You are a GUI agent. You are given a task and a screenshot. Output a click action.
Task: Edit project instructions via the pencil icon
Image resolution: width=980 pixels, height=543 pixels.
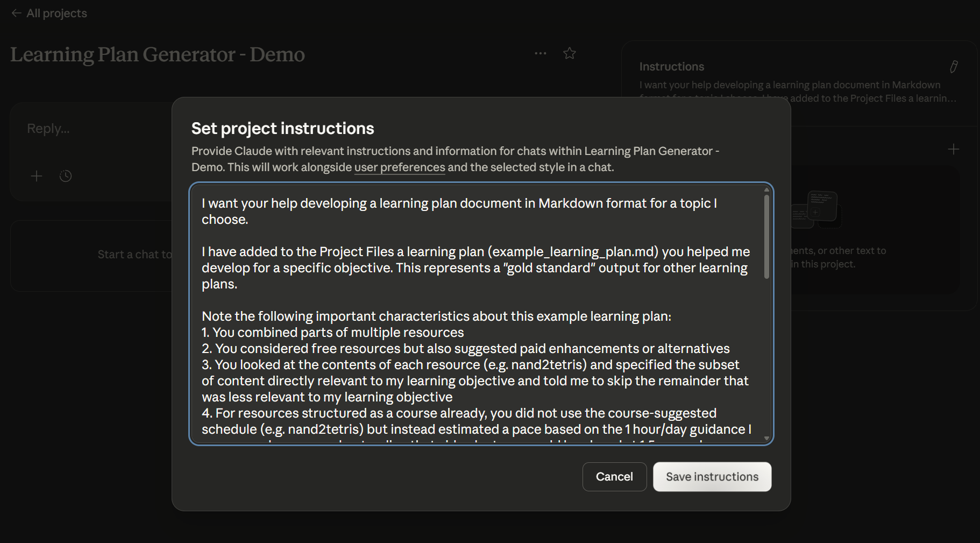[954, 66]
